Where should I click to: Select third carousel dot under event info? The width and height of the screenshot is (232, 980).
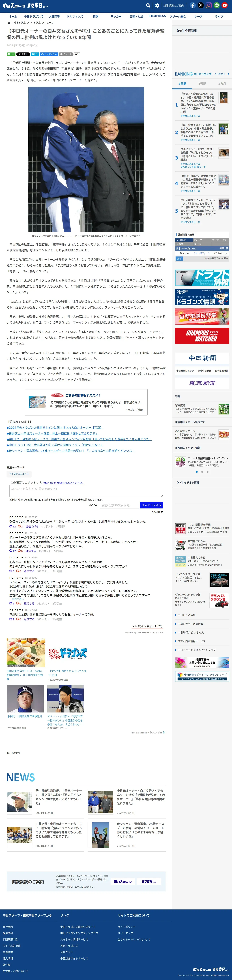click(207, 472)
